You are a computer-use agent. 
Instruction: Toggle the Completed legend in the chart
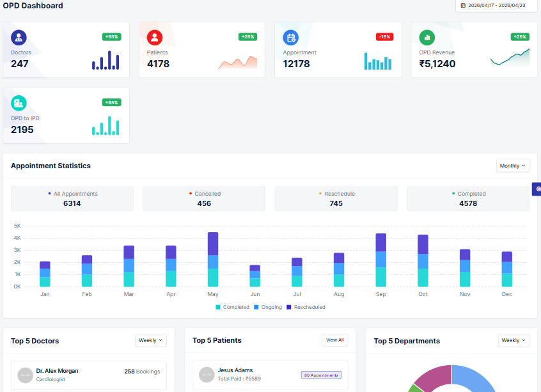233,307
